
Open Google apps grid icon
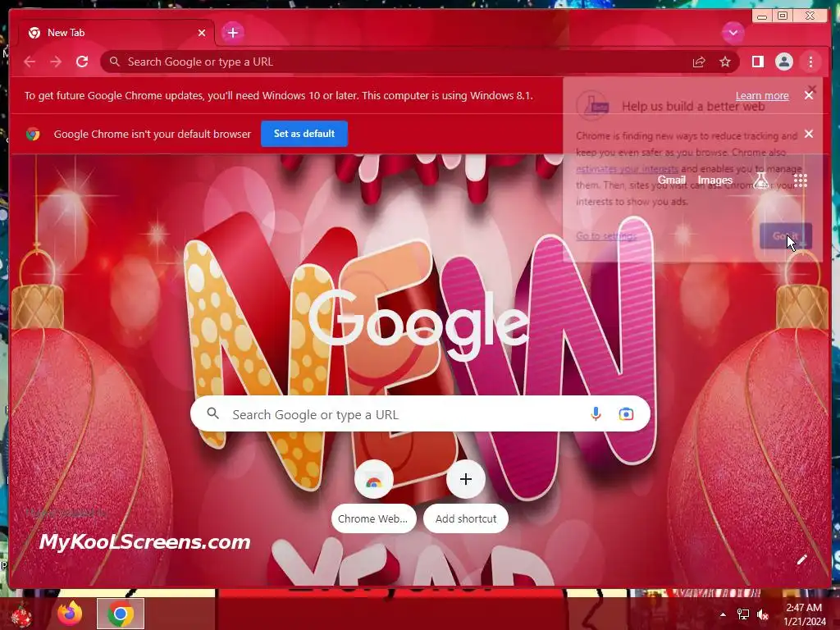pyautogui.click(x=801, y=180)
